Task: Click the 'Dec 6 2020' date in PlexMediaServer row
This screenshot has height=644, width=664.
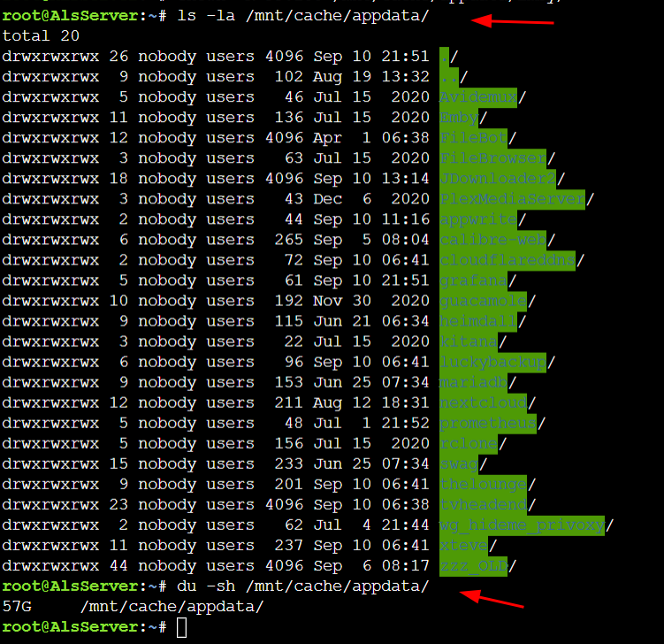Action: coord(371,199)
